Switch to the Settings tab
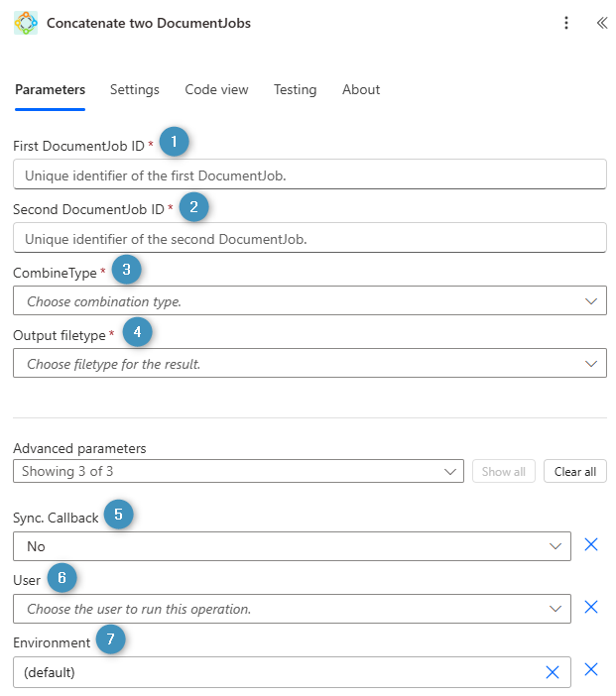616x696 pixels. coord(135,89)
